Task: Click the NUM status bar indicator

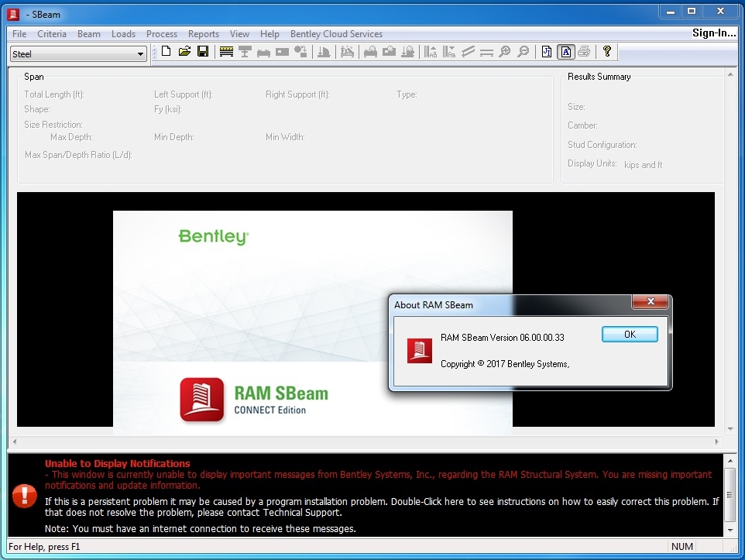Action: [x=681, y=547]
